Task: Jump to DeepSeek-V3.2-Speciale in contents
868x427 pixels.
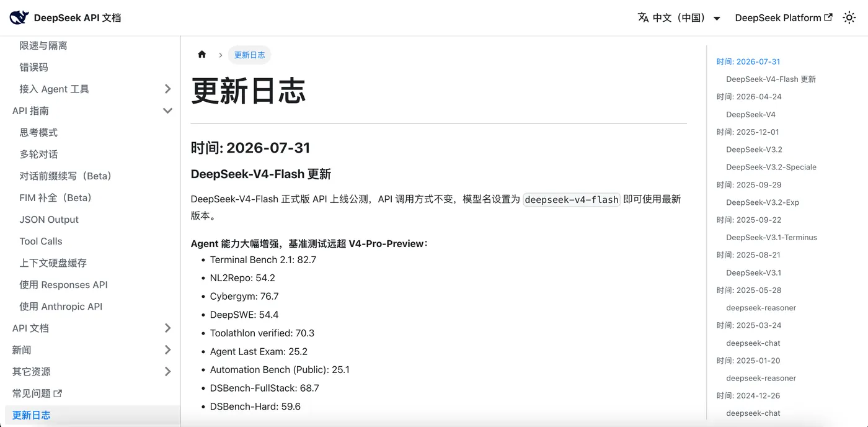Action: (x=771, y=167)
